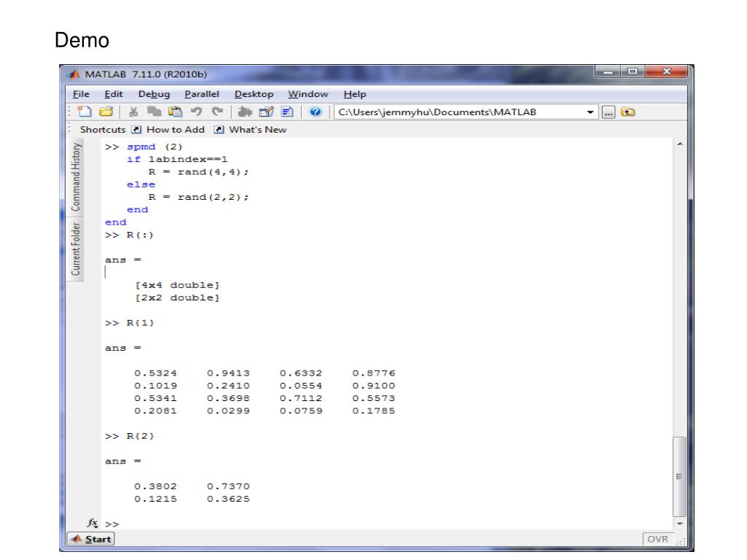747x560 pixels.
Task: Click the command window vertical scrollbar thumb
Action: (x=679, y=477)
